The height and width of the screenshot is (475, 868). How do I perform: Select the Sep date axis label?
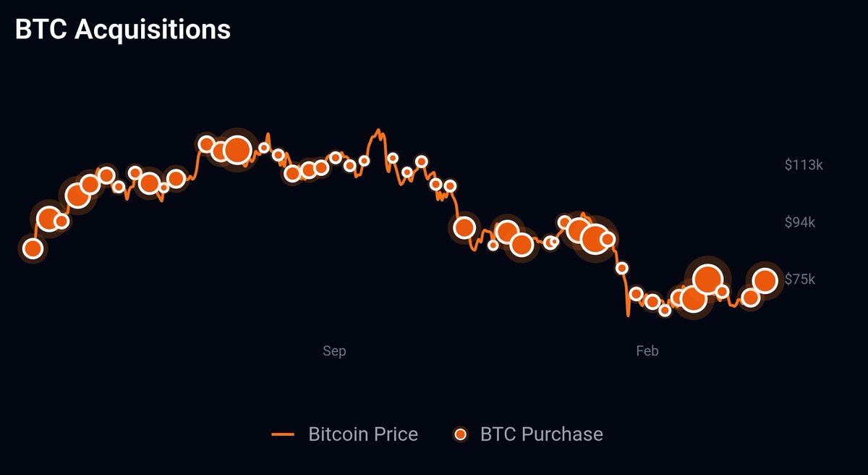pyautogui.click(x=334, y=351)
